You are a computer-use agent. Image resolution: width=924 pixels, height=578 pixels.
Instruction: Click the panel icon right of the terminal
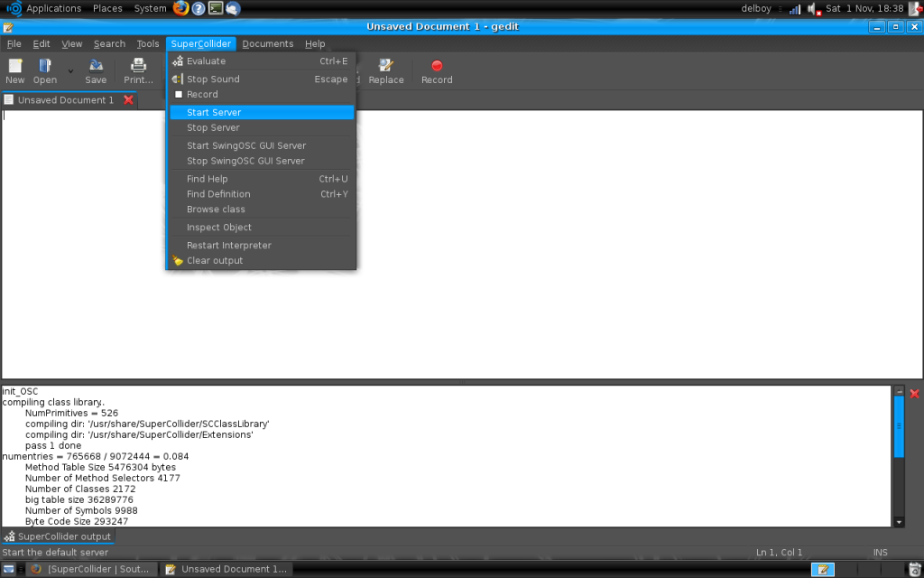[233, 8]
